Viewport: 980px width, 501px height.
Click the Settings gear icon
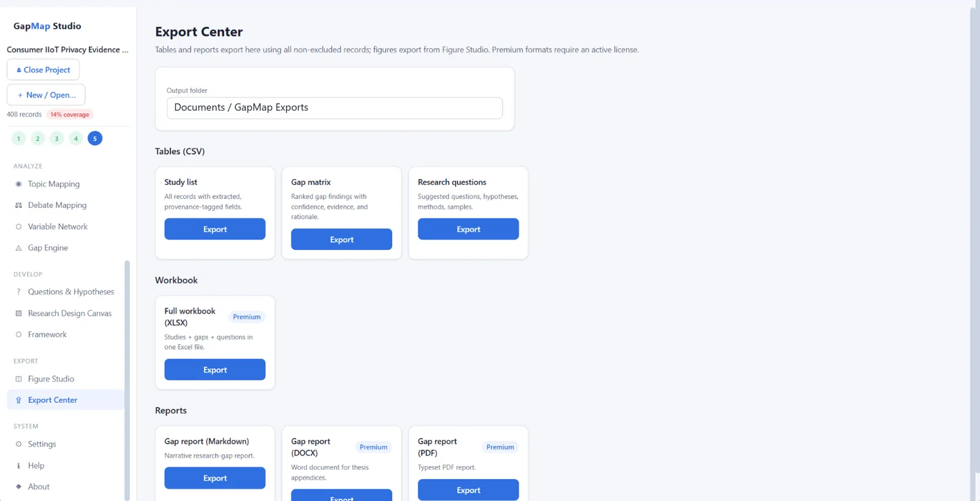18,444
